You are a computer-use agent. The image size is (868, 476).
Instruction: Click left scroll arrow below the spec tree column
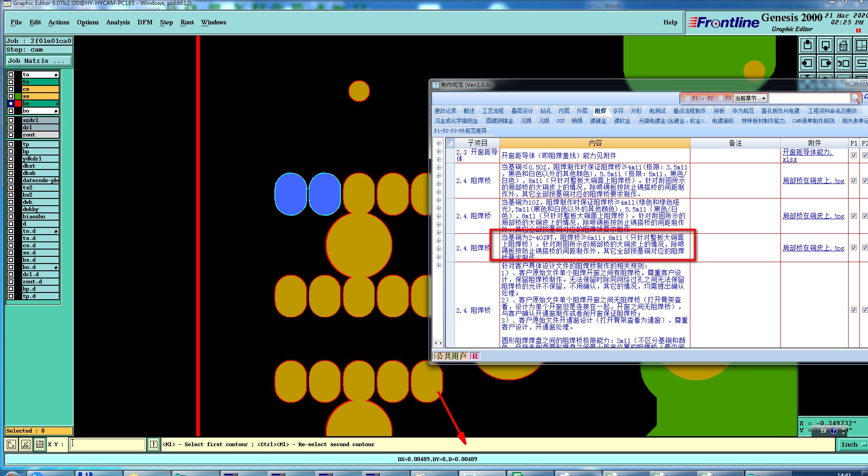(436, 343)
